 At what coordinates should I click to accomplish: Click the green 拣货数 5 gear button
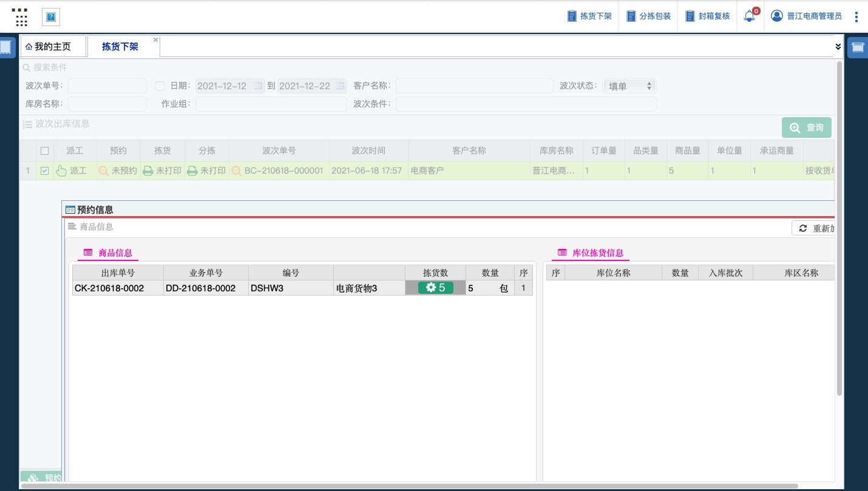435,288
